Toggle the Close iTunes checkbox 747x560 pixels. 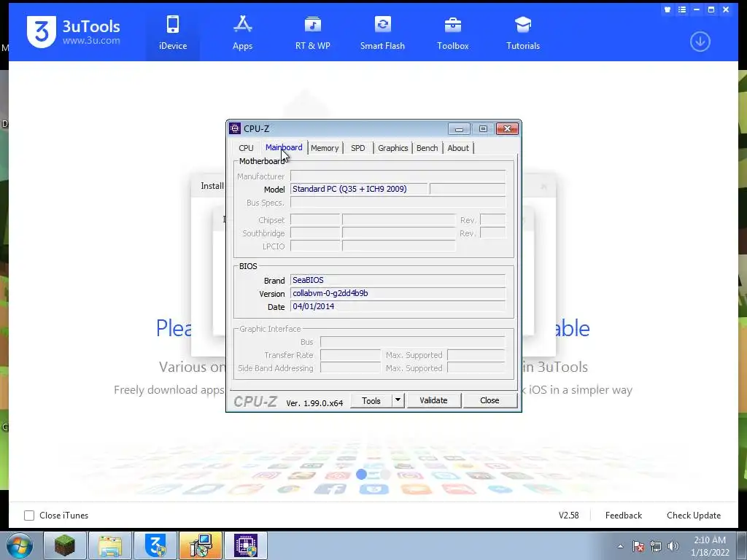pos(29,516)
